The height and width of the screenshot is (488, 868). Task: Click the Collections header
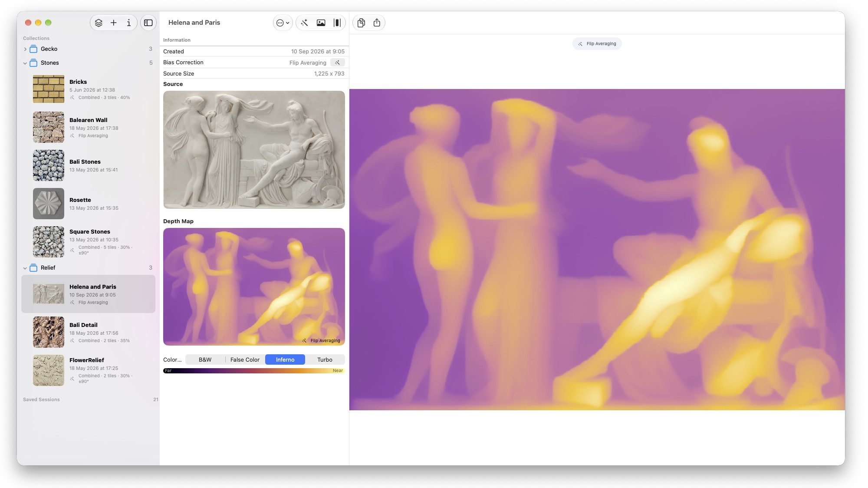pos(36,39)
